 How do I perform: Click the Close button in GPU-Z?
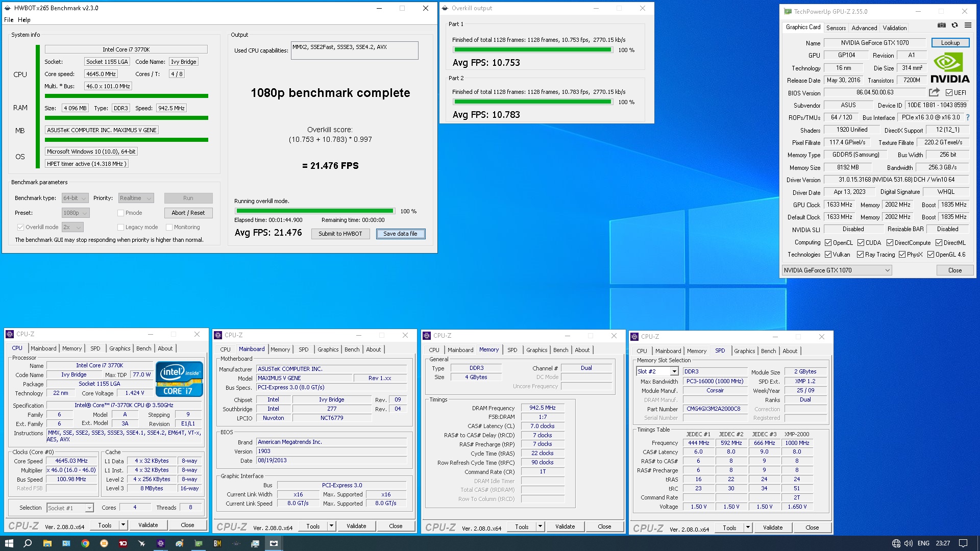coord(954,270)
